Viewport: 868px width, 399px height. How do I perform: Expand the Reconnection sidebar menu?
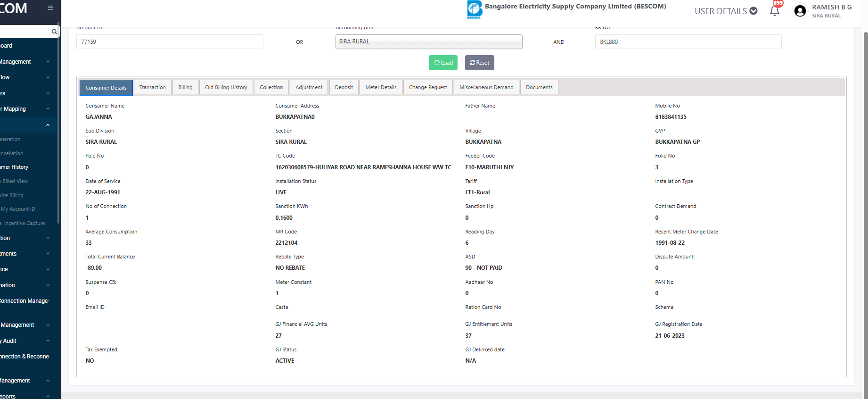point(28,357)
